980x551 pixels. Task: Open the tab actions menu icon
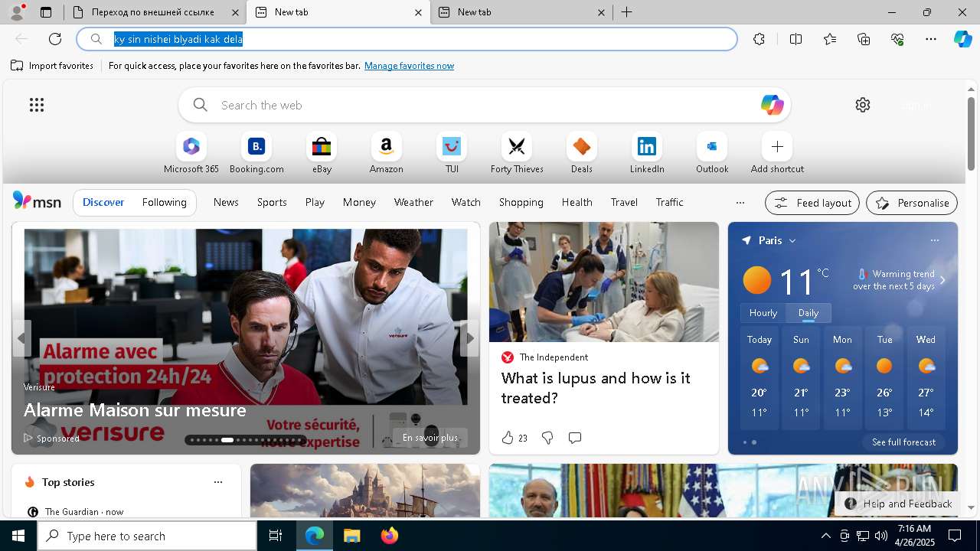[46, 12]
